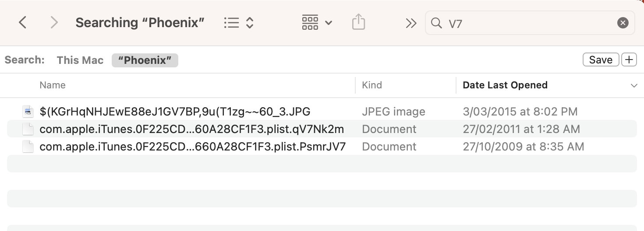
Task: Select the 60_3.JPG image file
Action: click(x=175, y=112)
